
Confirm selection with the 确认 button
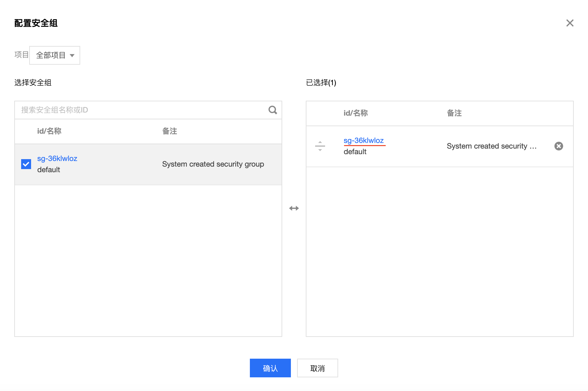pyautogui.click(x=270, y=368)
